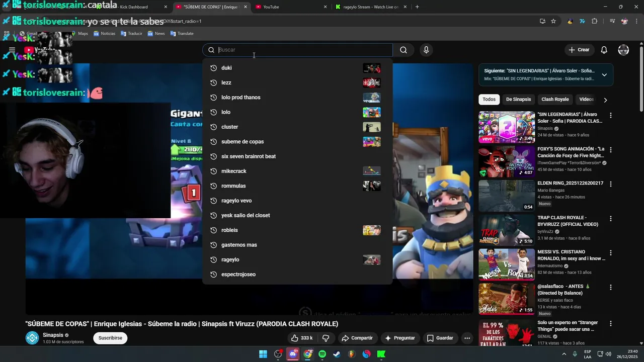This screenshot has width=644, height=362.
Task: Open more actions ellipsis below video
Action: click(467, 338)
